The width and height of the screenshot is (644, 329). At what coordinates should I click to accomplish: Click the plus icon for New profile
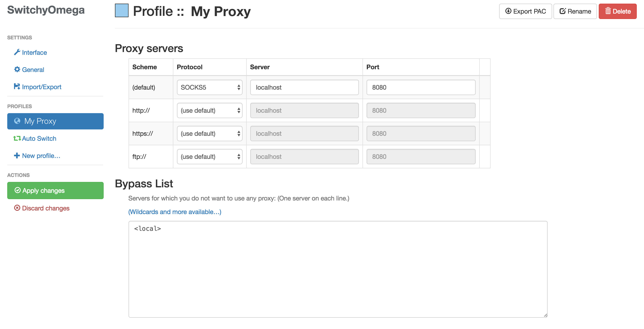pos(17,155)
